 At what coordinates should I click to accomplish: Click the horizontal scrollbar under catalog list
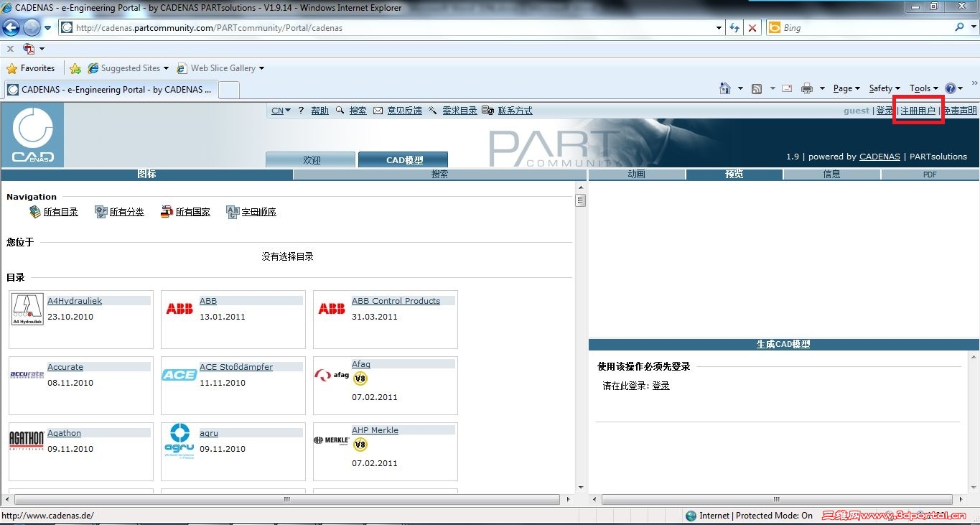click(288, 499)
